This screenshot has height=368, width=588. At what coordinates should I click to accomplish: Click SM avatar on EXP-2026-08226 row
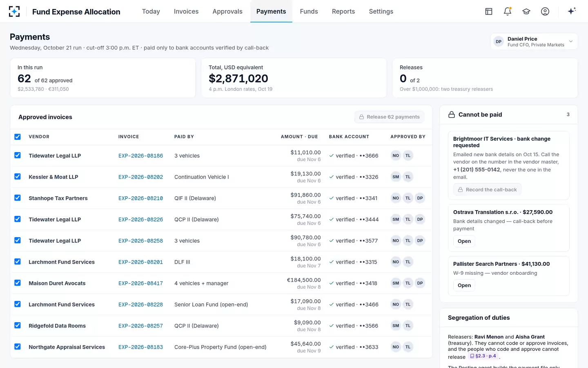(x=396, y=219)
